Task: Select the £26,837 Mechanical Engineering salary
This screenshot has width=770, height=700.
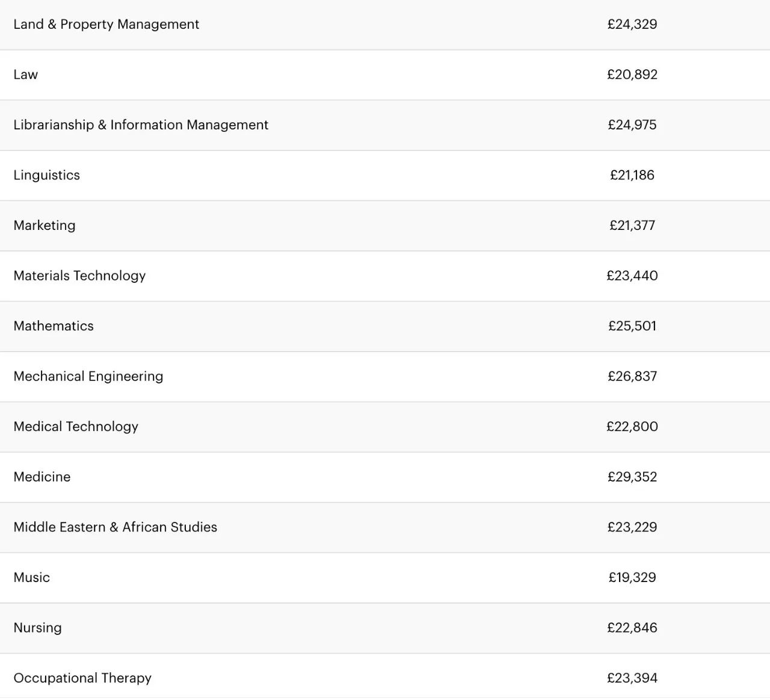Action: [x=632, y=376]
